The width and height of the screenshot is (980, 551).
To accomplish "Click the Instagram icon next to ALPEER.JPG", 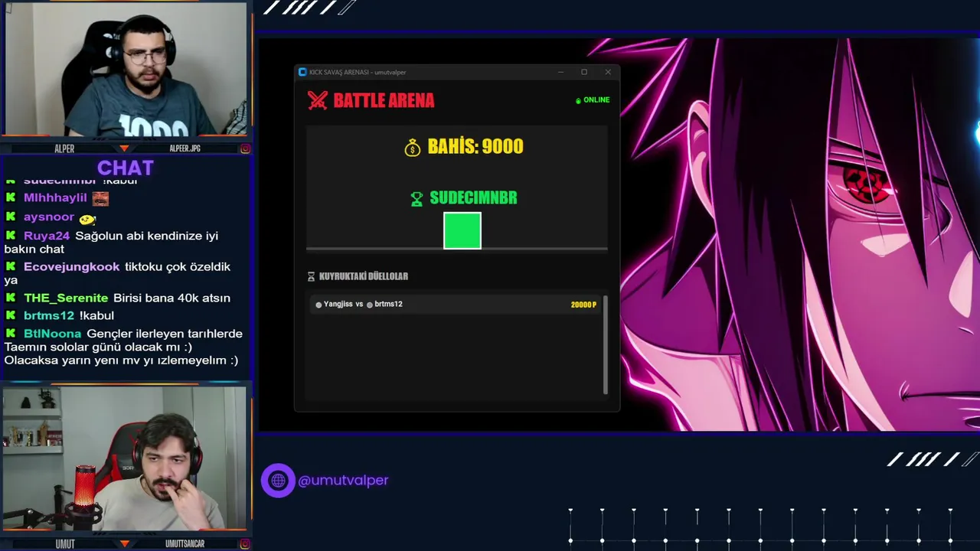I will pos(245,148).
